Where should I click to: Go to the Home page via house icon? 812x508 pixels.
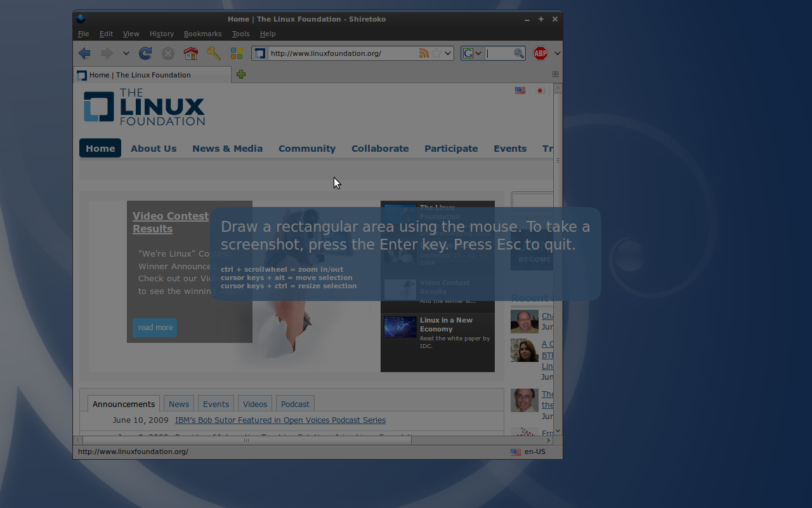[190, 53]
